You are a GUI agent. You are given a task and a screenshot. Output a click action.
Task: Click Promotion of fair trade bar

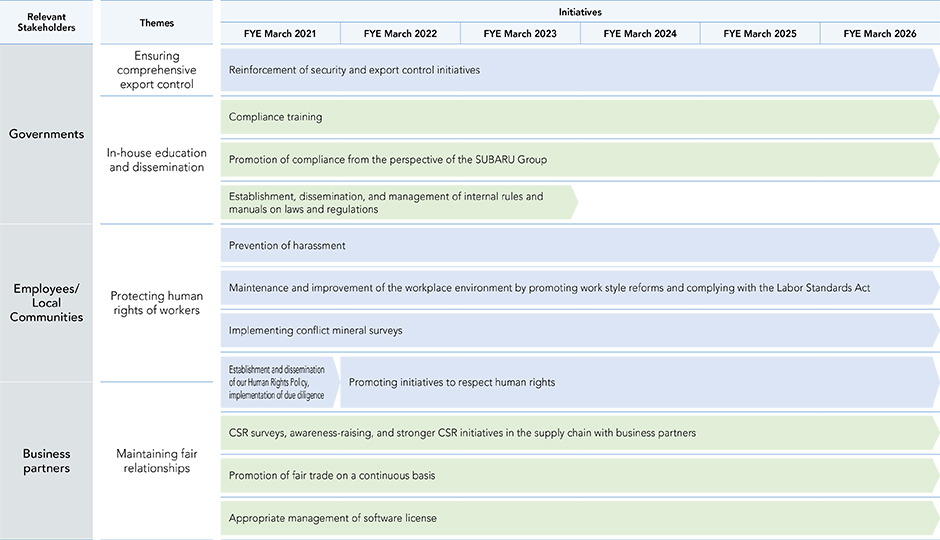pos(580,475)
